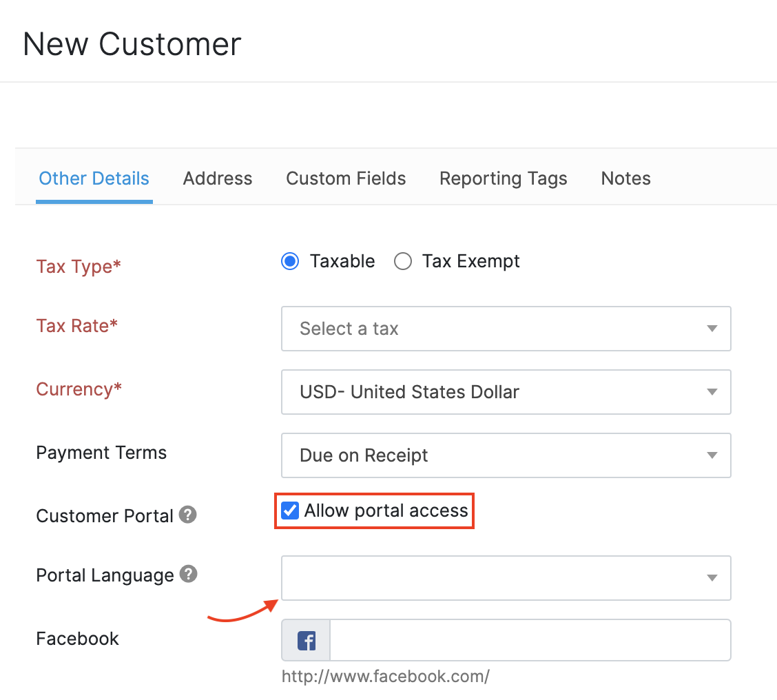Click the Customer Portal help icon

188,515
